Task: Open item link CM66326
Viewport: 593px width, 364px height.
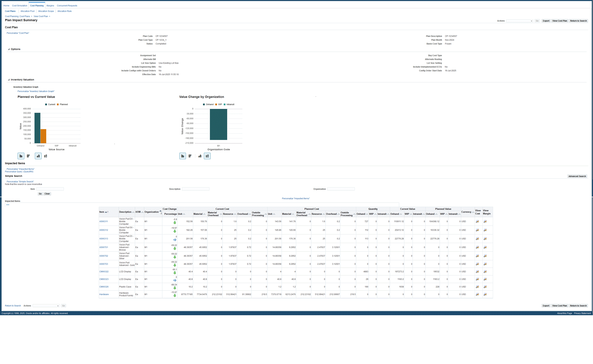Action: (x=104, y=287)
